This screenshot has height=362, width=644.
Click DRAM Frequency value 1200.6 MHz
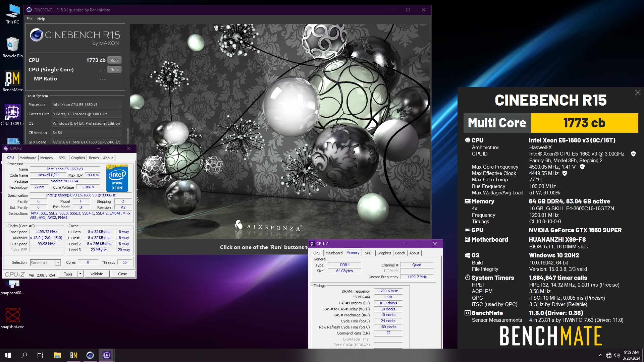pyautogui.click(x=388, y=291)
